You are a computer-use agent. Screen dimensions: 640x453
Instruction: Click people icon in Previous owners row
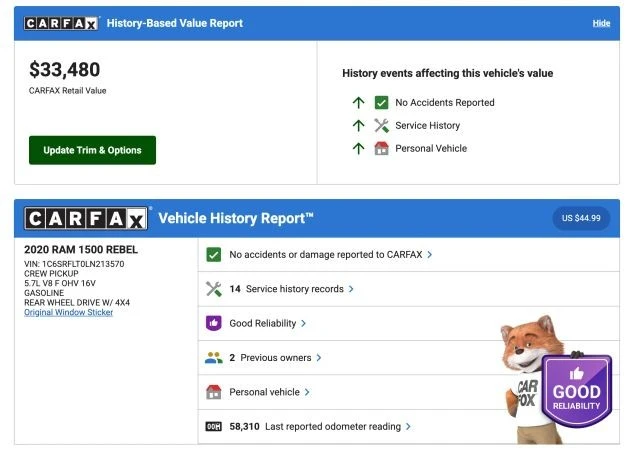(213, 358)
